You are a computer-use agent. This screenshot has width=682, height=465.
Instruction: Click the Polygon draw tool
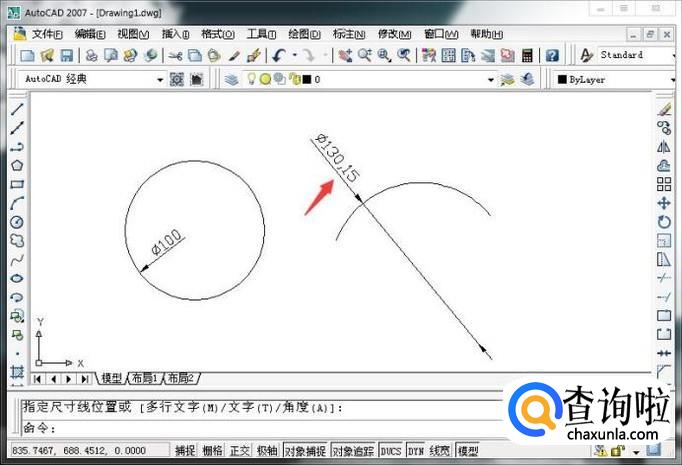[x=17, y=165]
